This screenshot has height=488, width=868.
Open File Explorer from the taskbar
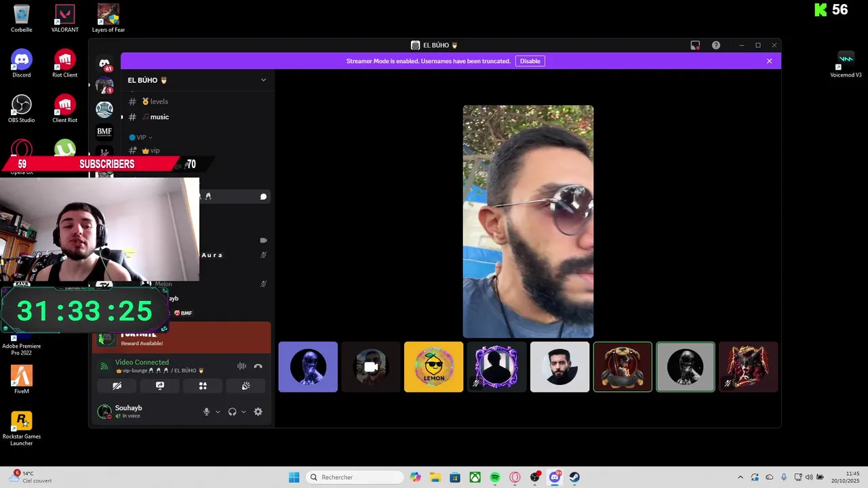point(435,477)
